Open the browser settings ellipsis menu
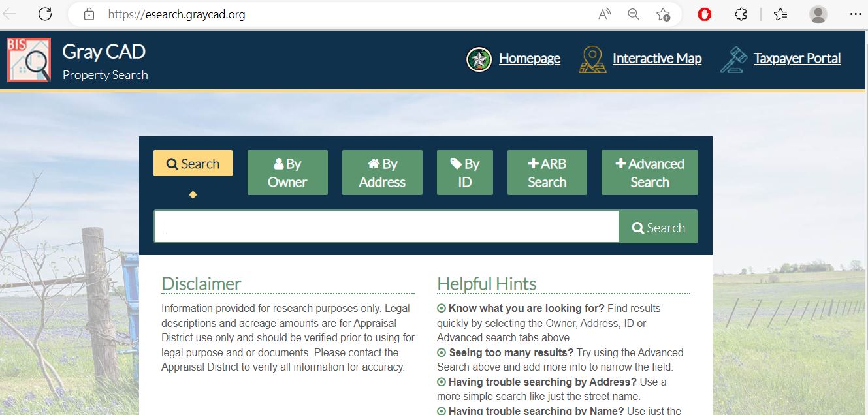 (855, 14)
